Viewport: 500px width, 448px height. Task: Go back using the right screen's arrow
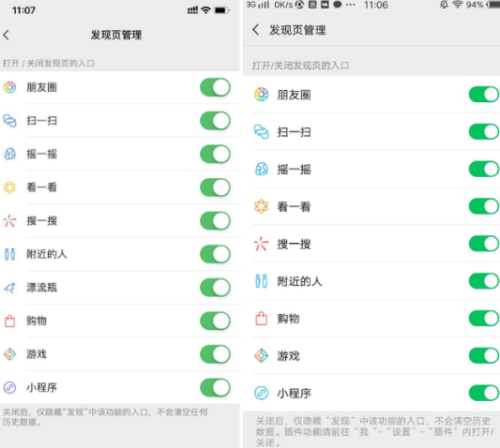(256, 30)
